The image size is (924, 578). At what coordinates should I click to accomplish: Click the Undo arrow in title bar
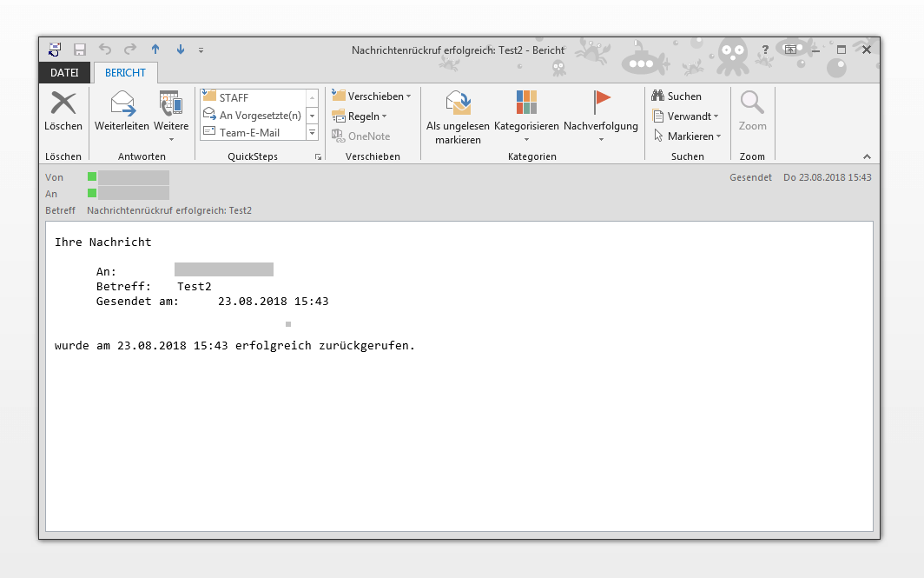coord(105,50)
